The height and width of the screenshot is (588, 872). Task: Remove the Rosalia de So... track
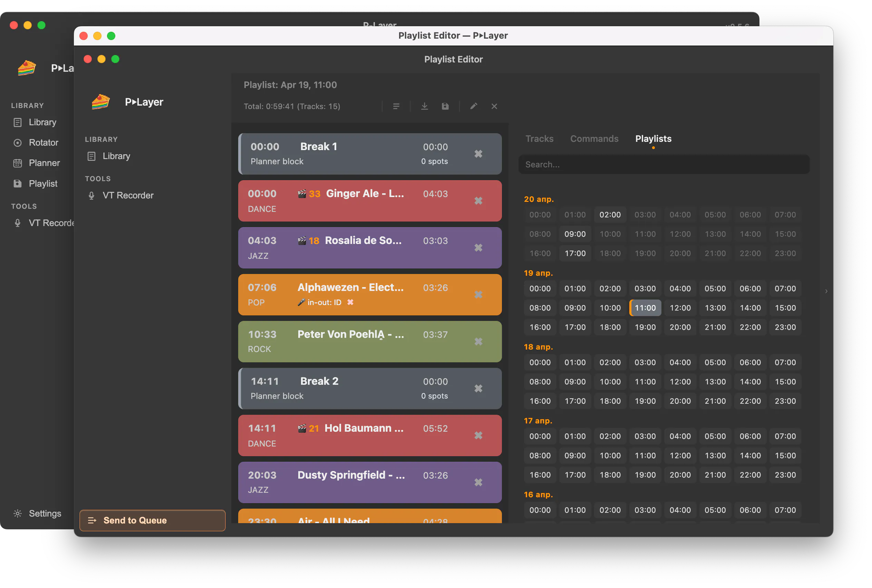pyautogui.click(x=478, y=247)
